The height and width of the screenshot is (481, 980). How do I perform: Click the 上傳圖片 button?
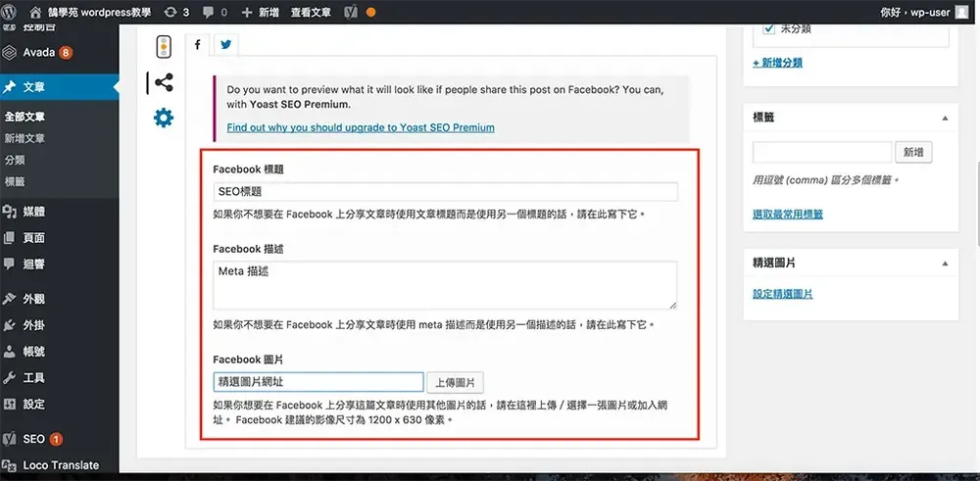455,382
